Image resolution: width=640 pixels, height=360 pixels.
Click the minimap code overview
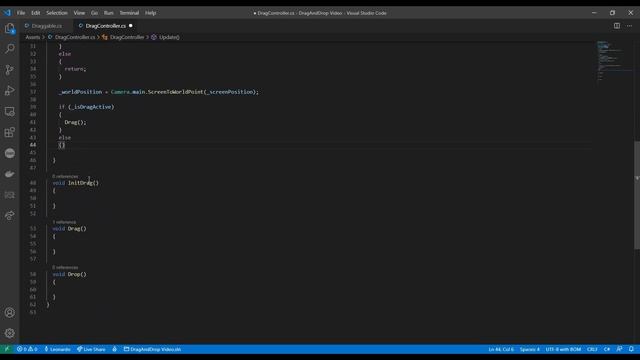614,60
